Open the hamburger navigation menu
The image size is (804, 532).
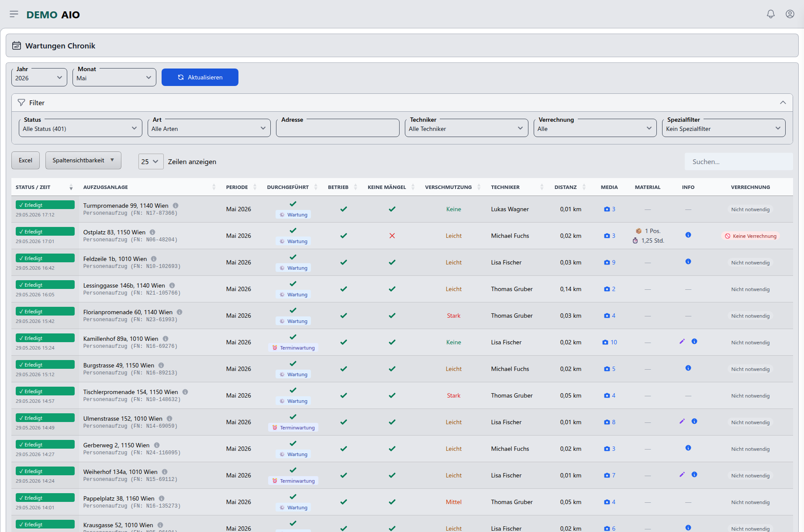click(14, 14)
